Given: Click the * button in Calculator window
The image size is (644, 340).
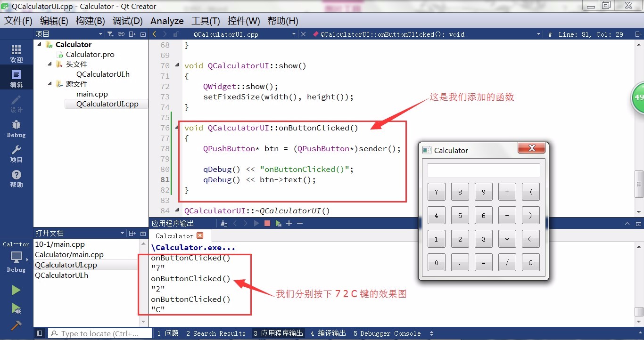Looking at the screenshot, I should pyautogui.click(x=507, y=239).
